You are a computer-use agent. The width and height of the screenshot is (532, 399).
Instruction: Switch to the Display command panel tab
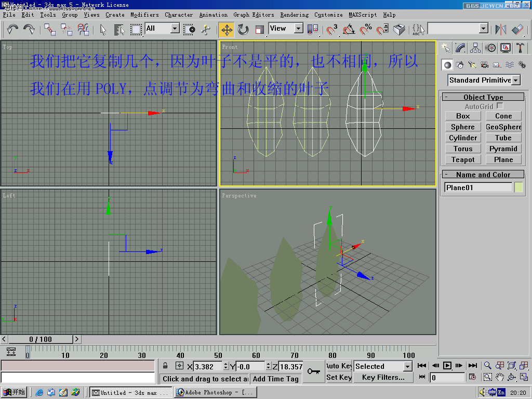pyautogui.click(x=505, y=48)
